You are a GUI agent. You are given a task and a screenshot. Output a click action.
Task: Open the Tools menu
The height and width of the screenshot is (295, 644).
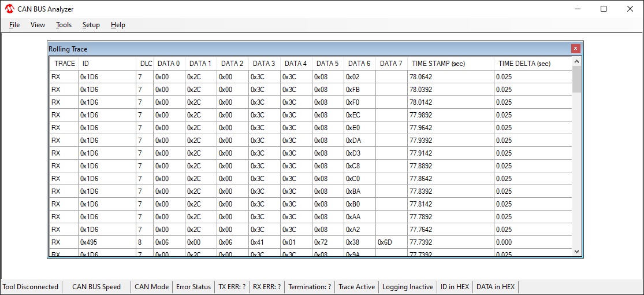click(64, 25)
